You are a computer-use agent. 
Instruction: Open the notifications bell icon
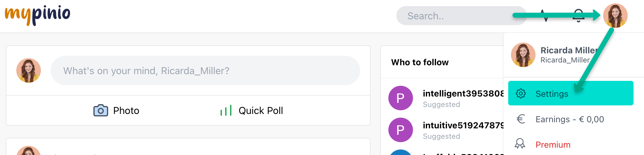tap(578, 16)
